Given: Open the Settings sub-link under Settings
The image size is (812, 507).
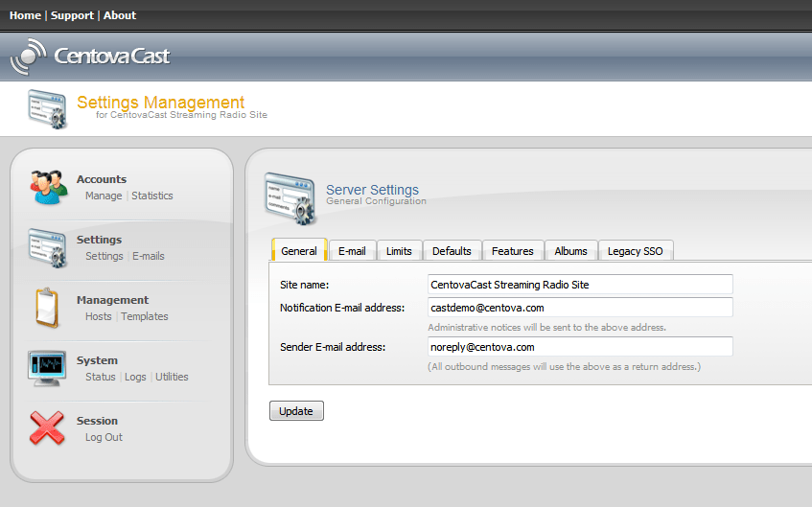Looking at the screenshot, I should 104,256.
